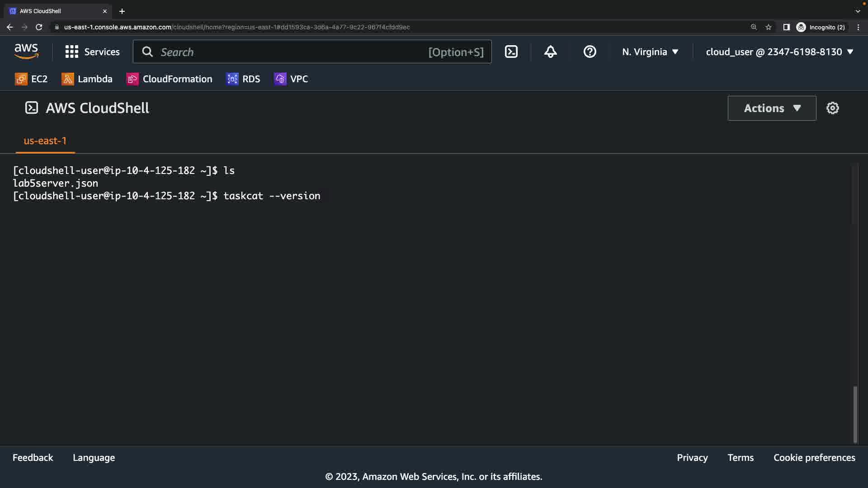
Task: Click the AWS logo home icon
Action: pyautogui.click(x=26, y=52)
